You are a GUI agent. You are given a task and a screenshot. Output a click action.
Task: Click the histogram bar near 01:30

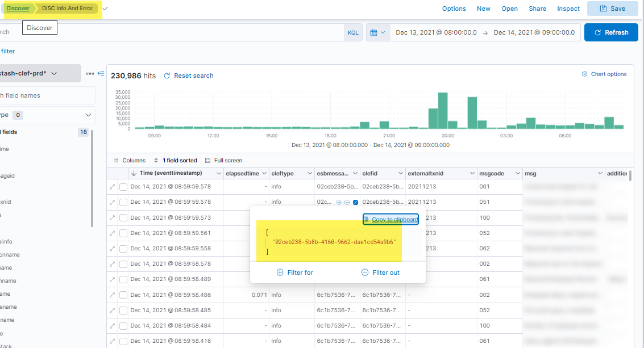(x=472, y=113)
